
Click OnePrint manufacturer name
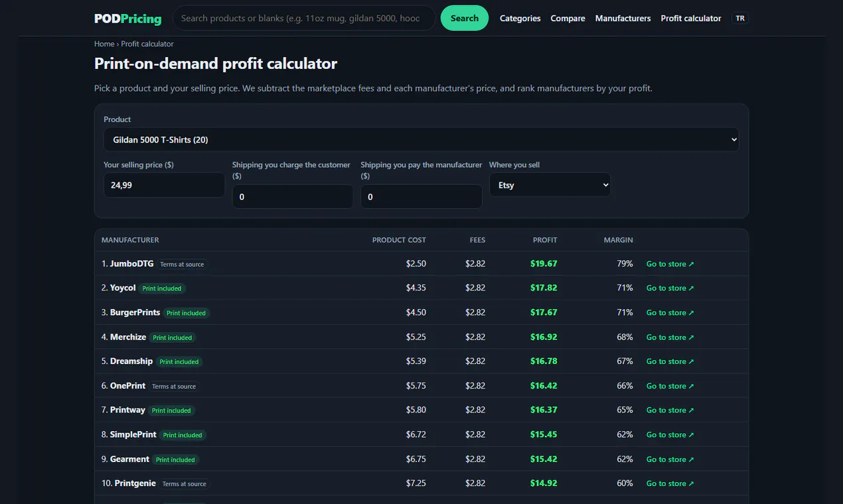click(127, 385)
